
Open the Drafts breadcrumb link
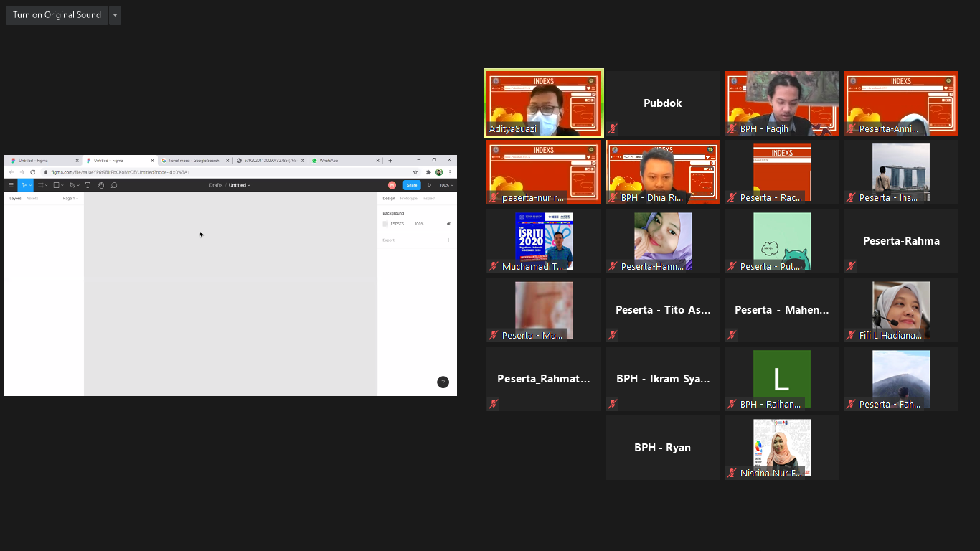tap(216, 185)
